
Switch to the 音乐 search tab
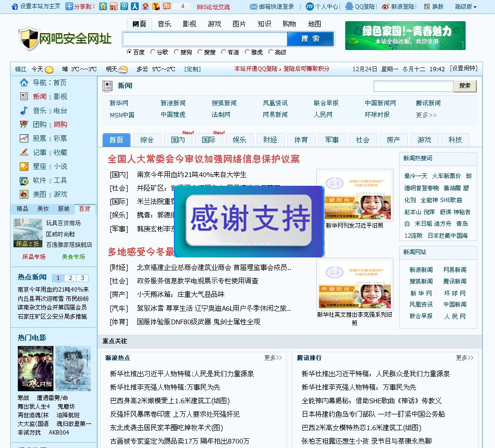coord(165,24)
